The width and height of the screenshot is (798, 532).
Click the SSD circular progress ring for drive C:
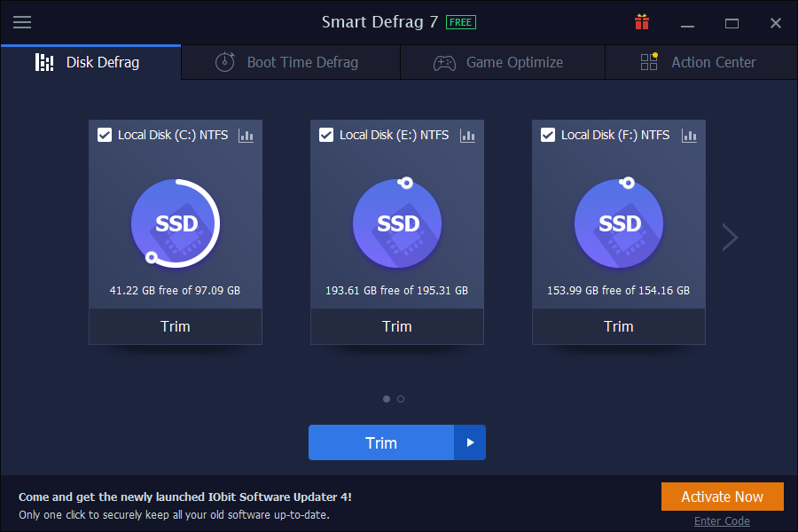pos(175,223)
